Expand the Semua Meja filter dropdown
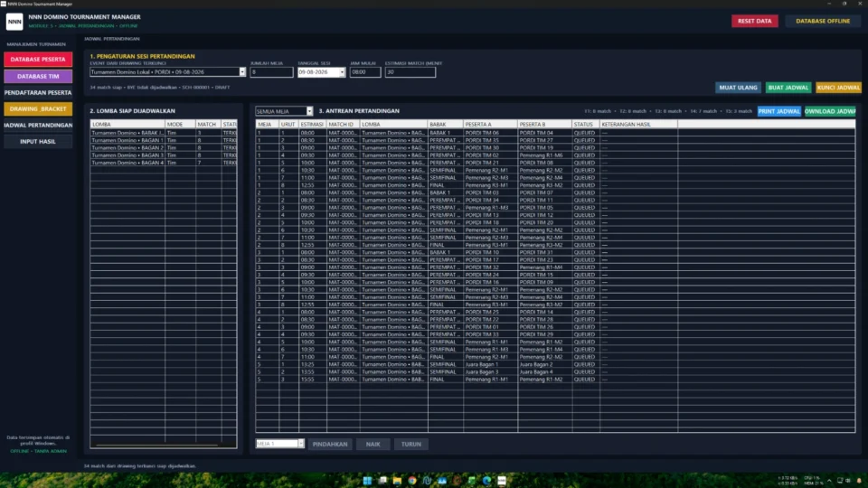 click(309, 111)
